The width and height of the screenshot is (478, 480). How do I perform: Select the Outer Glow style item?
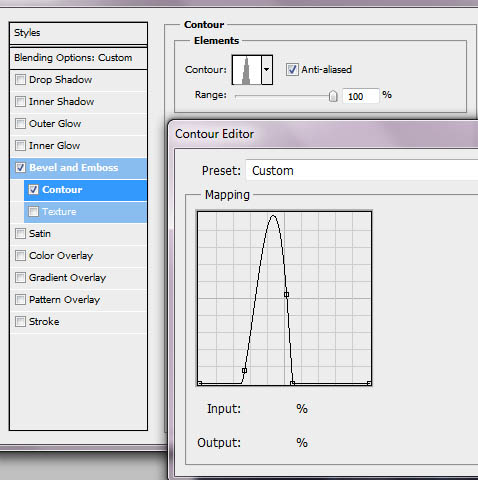coord(79,124)
